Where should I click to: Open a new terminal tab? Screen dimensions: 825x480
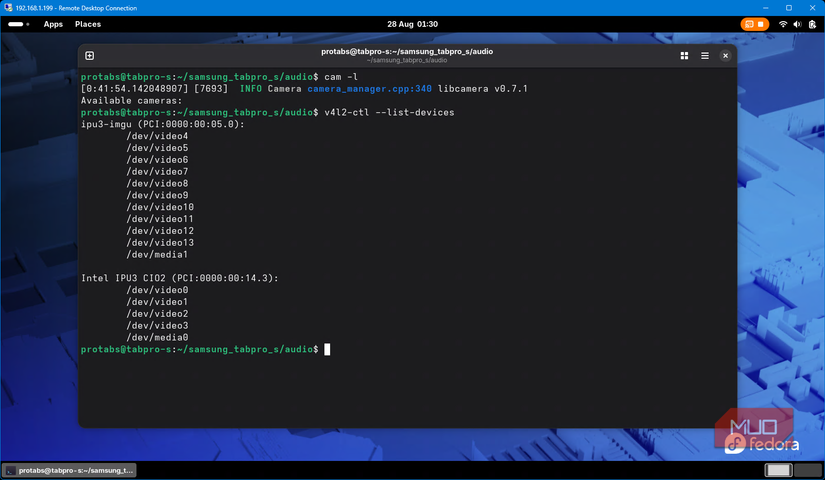point(89,56)
